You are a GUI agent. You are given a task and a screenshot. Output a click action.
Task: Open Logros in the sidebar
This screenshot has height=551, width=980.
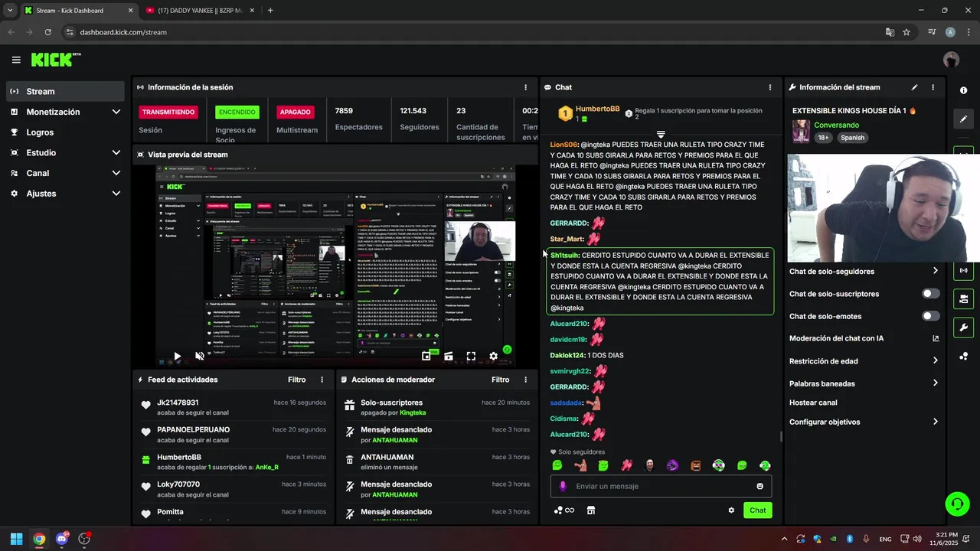click(65, 132)
